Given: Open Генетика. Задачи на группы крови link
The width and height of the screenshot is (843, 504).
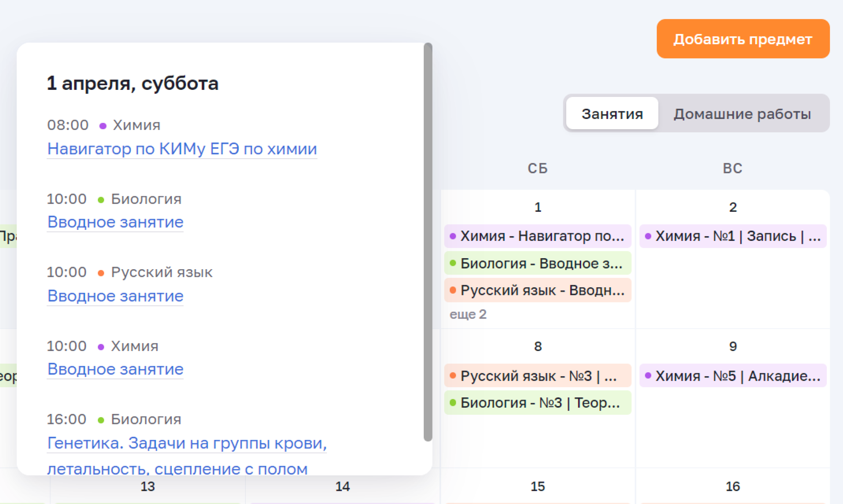Looking at the screenshot, I should point(187,456).
